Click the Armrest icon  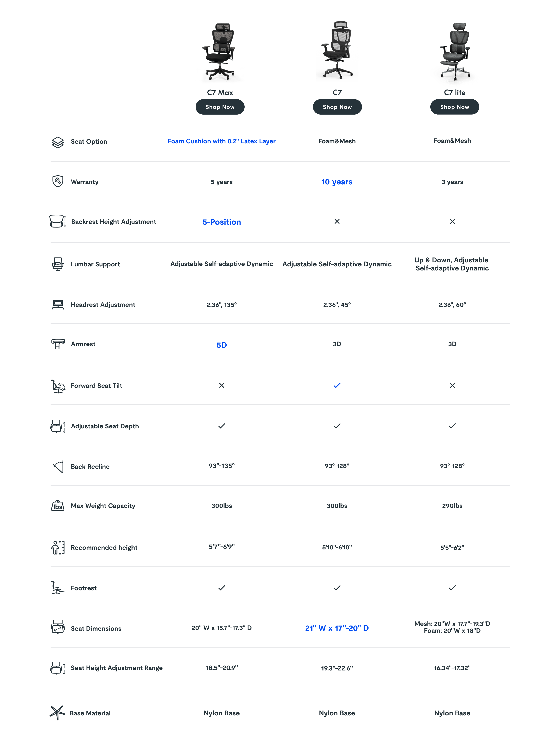coord(58,344)
